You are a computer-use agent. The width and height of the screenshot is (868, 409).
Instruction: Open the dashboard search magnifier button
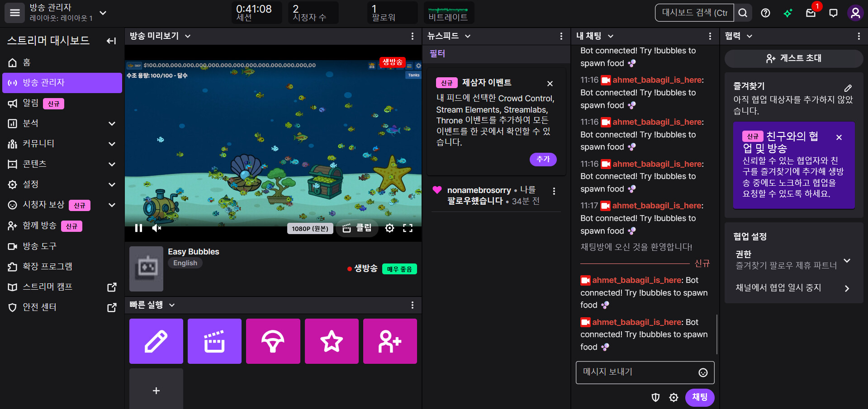[743, 13]
